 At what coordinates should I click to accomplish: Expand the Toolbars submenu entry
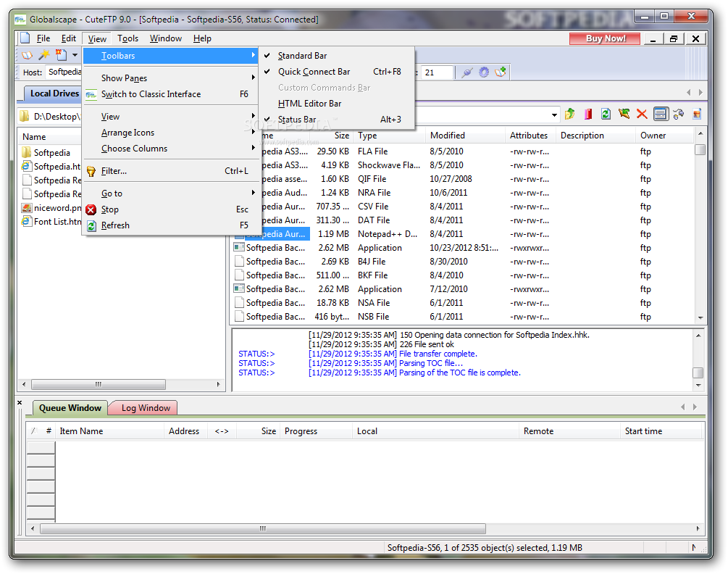coord(170,56)
